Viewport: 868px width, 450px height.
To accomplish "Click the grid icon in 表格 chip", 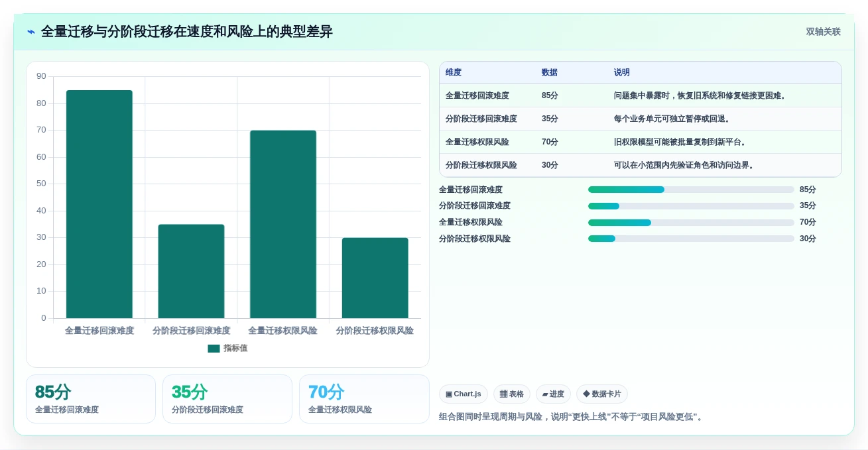I will point(503,394).
